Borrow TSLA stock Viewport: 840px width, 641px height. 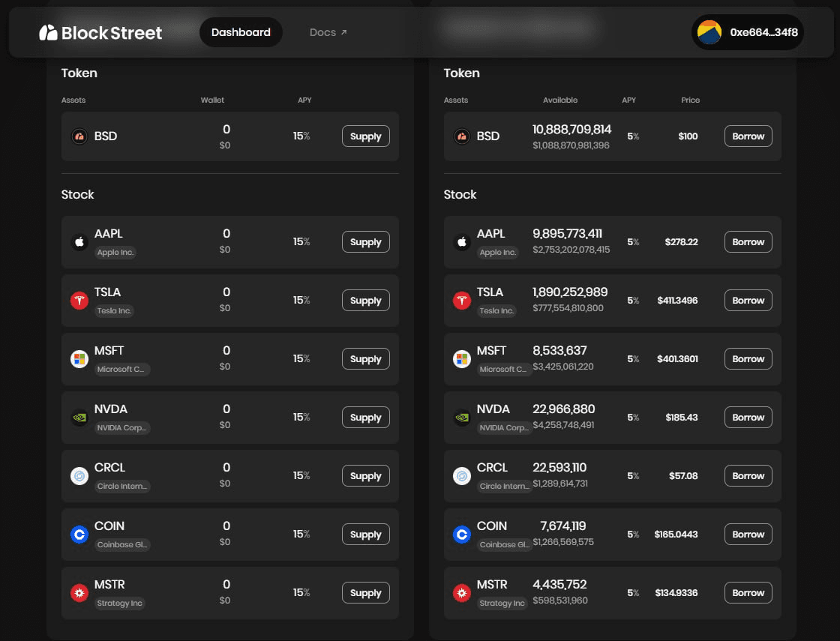click(748, 301)
